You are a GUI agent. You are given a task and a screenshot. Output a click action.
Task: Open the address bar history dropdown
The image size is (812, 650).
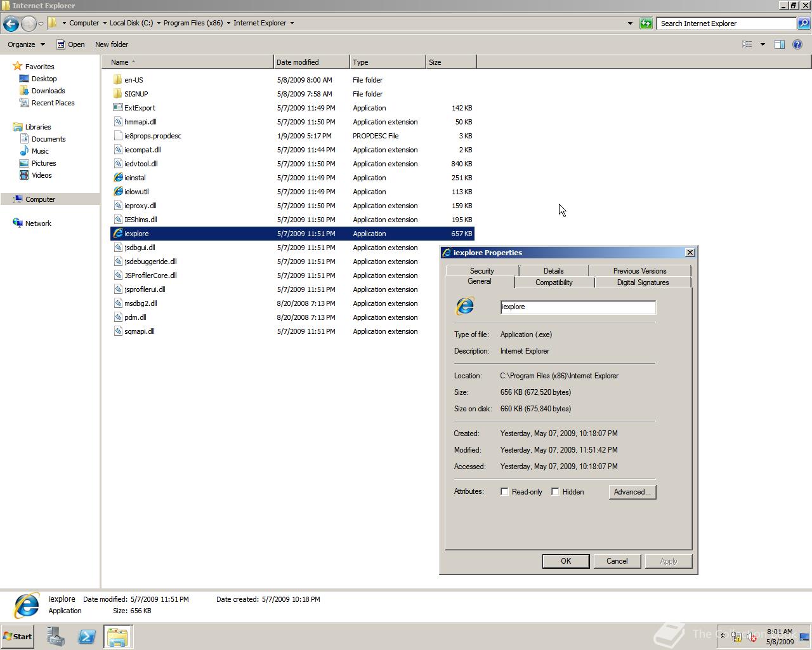point(630,23)
